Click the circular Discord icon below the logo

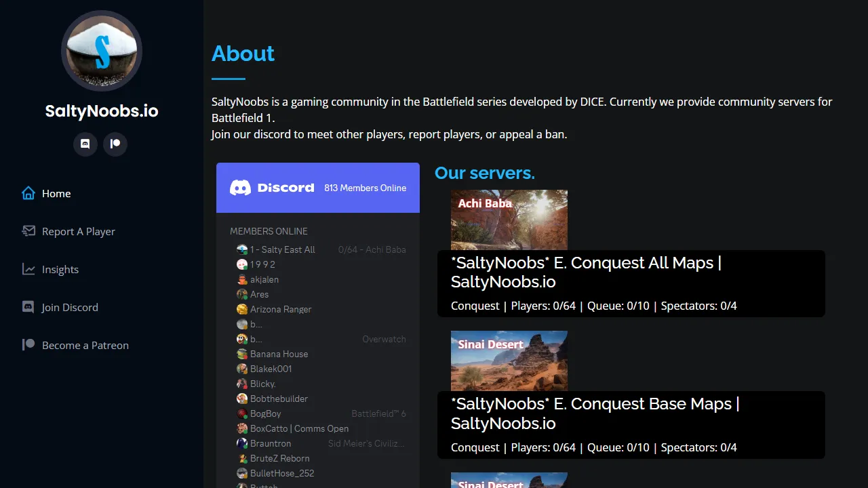tap(85, 144)
